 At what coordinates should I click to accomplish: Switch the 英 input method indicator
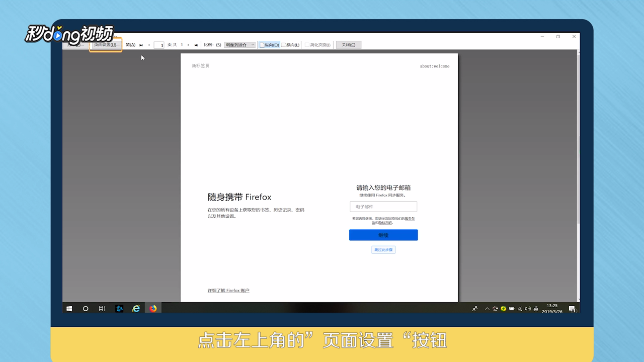[x=536, y=309]
